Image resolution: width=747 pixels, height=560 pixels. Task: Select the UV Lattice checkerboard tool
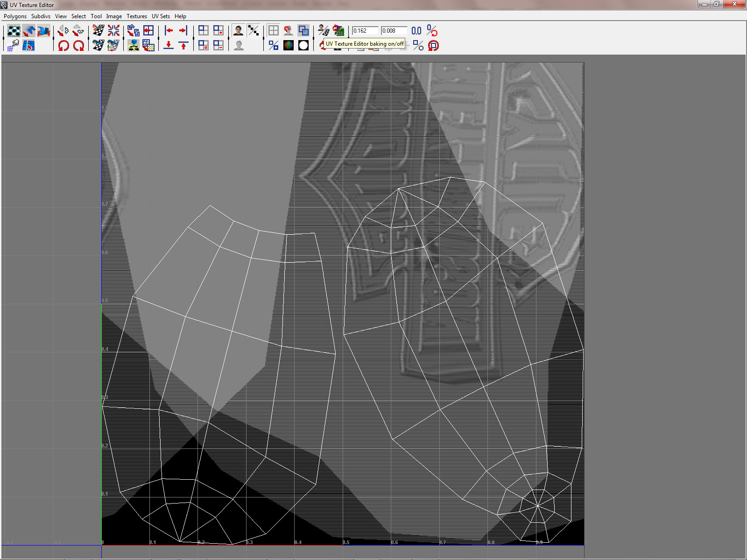click(14, 31)
